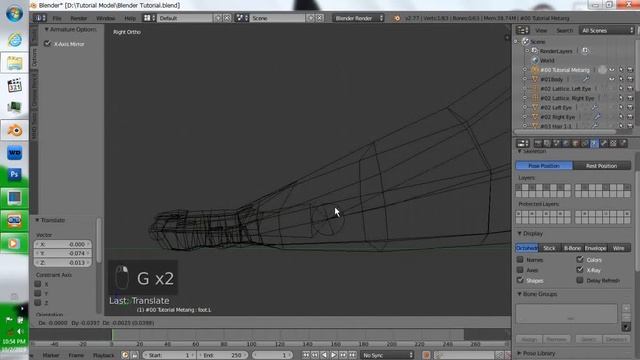640x360 pixels.
Task: Open the Render Layers properties tab icon
Action: point(547,143)
